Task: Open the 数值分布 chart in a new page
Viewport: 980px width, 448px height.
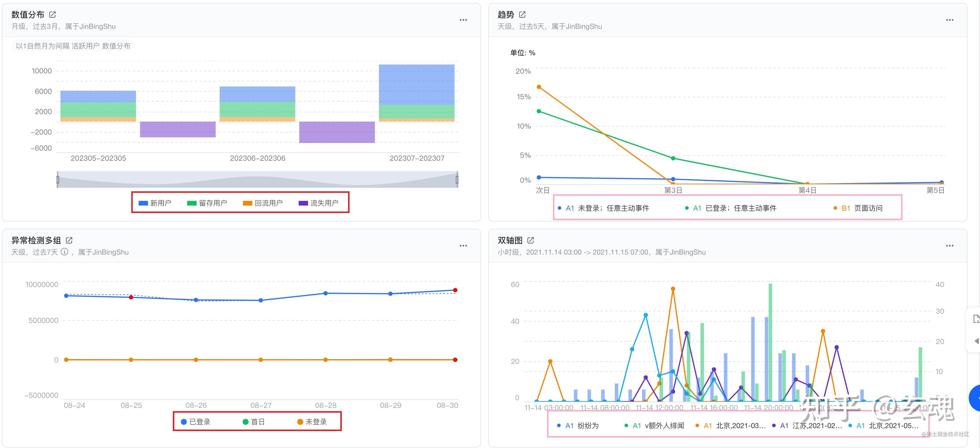Action: click(53, 15)
